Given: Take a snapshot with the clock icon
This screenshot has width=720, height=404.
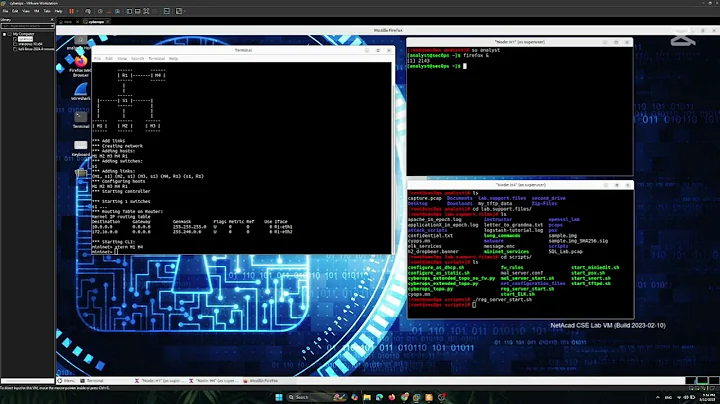Looking at the screenshot, I should click(100, 11).
